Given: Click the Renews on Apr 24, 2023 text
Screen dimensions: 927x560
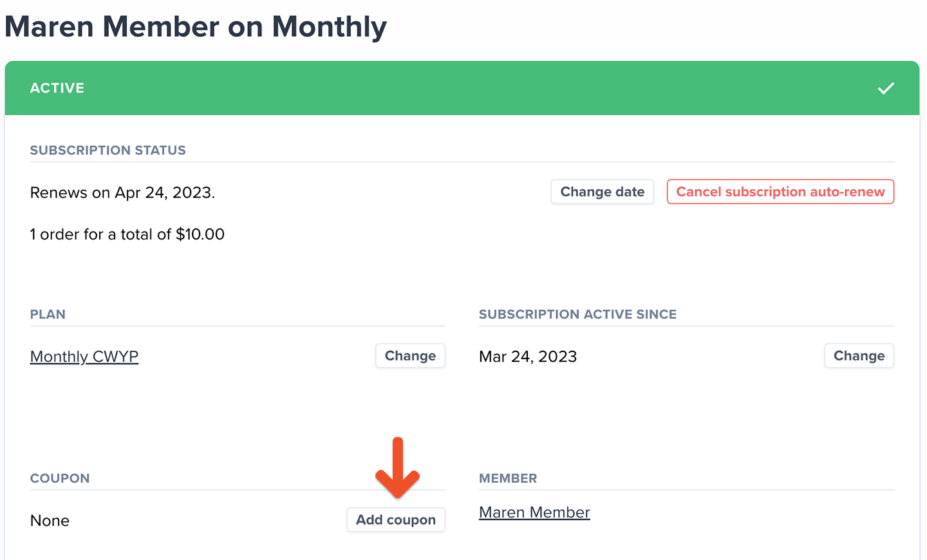Looking at the screenshot, I should tap(122, 192).
